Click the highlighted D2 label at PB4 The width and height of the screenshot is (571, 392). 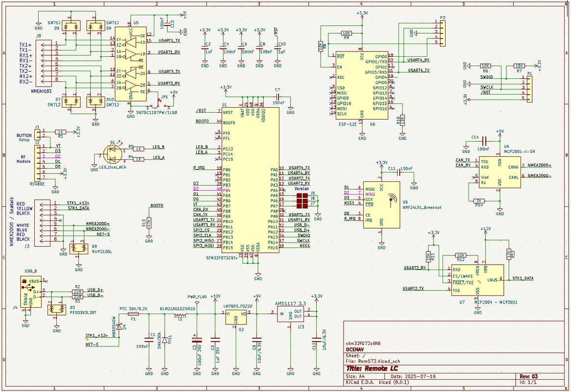pyautogui.click(x=196, y=189)
